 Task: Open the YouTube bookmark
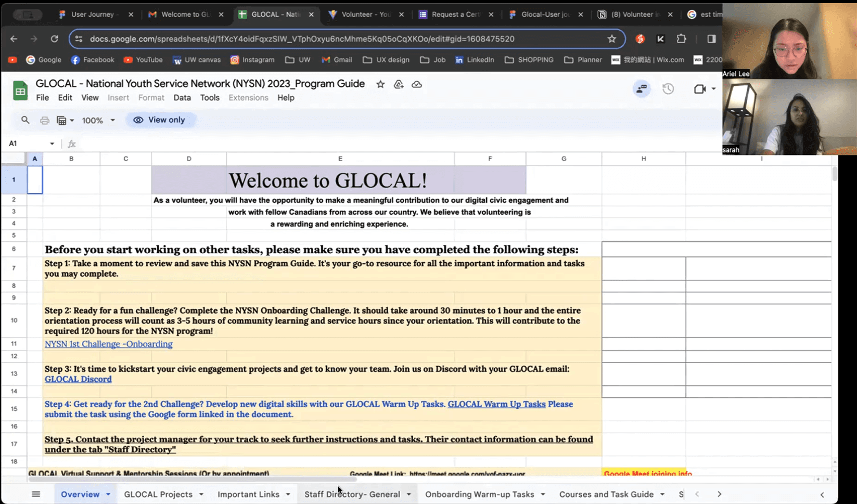[143, 60]
